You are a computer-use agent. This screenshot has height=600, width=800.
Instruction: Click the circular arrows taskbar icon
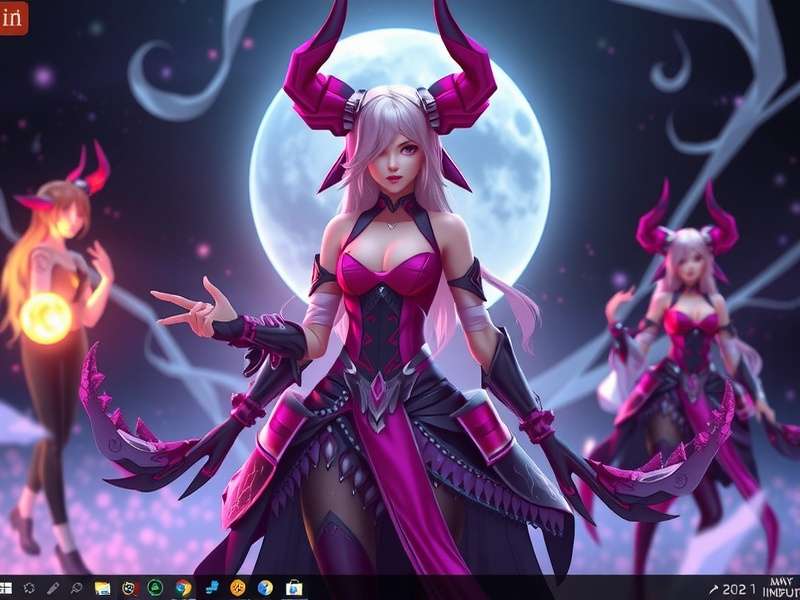click(x=29, y=588)
